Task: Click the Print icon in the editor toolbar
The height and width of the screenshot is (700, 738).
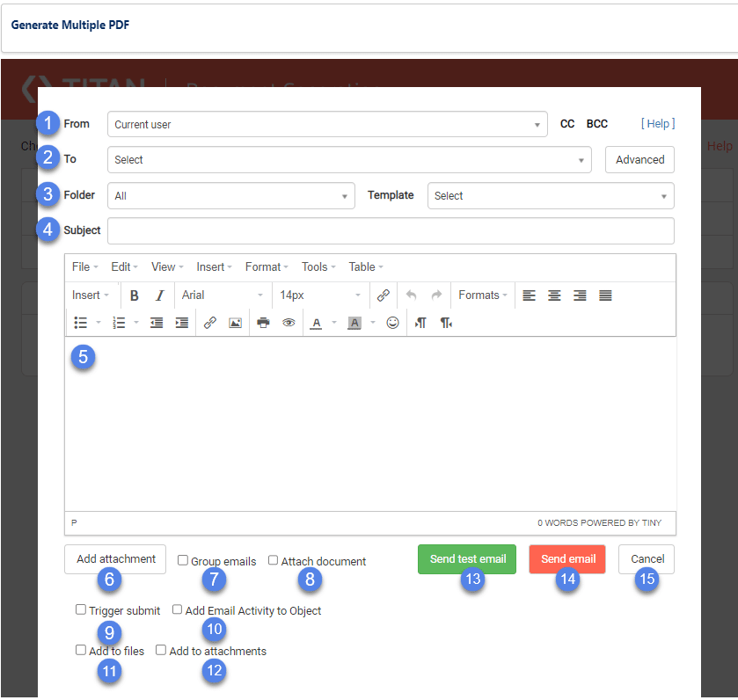Action: coord(264,323)
